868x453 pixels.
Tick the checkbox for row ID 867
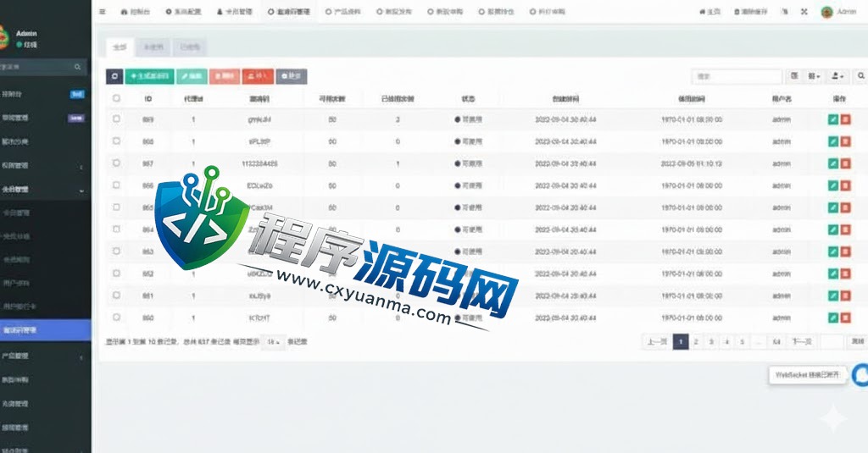116,163
